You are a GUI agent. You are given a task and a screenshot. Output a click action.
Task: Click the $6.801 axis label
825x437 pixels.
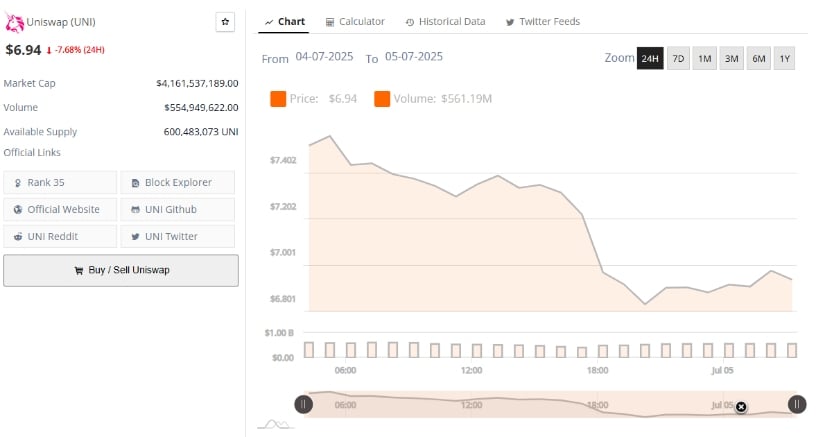click(x=283, y=299)
